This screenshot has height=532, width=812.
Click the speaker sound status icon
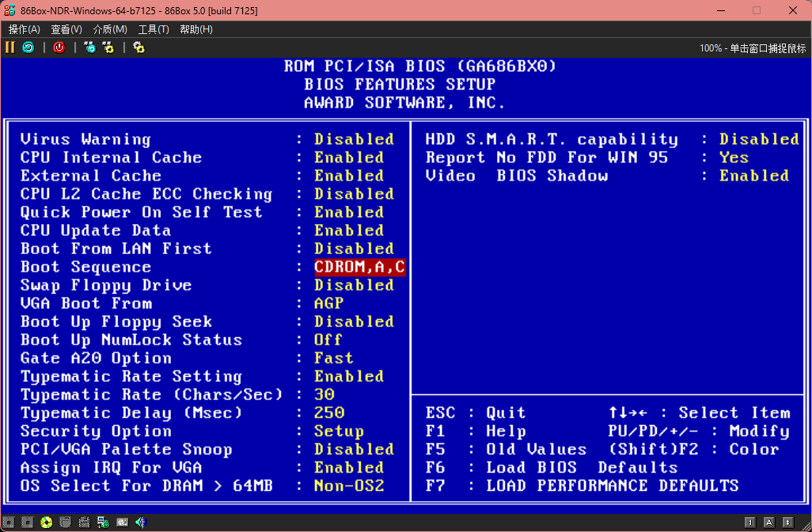point(141,522)
